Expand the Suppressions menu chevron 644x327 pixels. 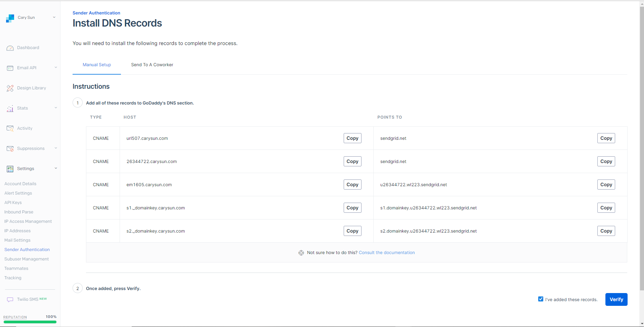(56, 148)
